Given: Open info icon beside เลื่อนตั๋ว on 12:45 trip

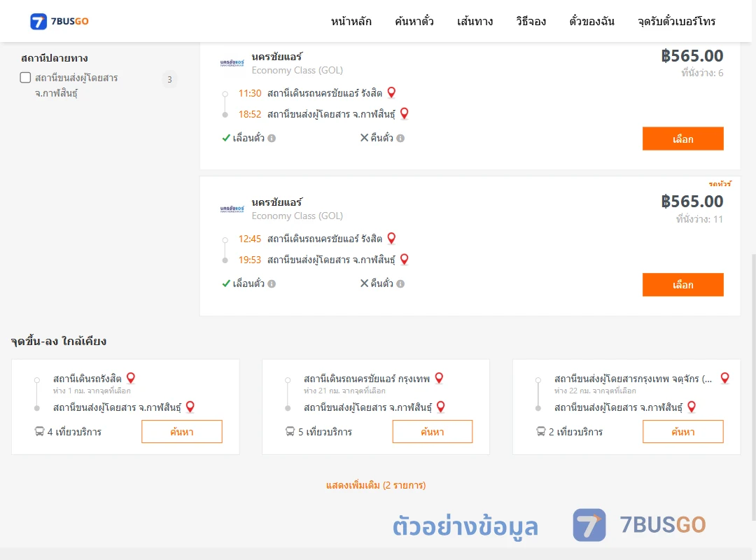Looking at the screenshot, I should point(272,284).
